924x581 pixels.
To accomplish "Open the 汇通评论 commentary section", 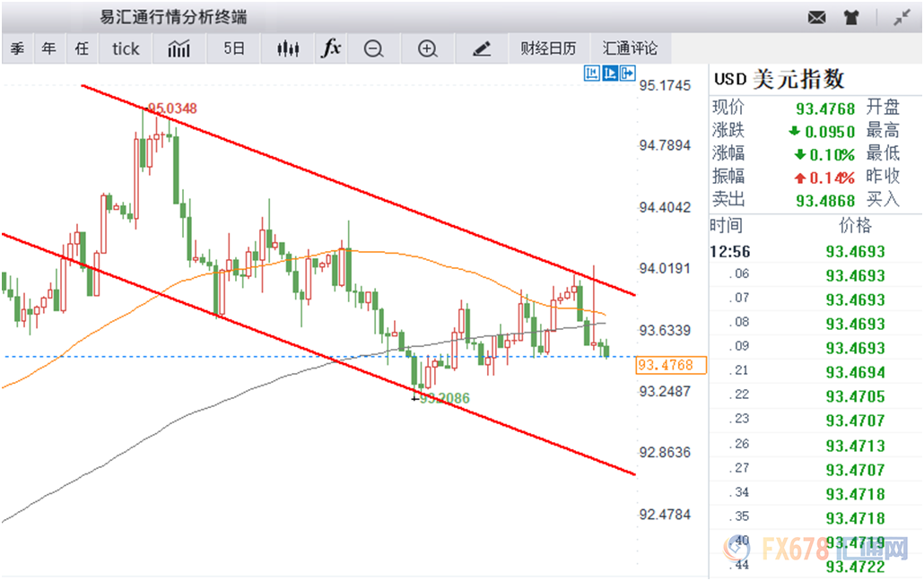I will [630, 48].
